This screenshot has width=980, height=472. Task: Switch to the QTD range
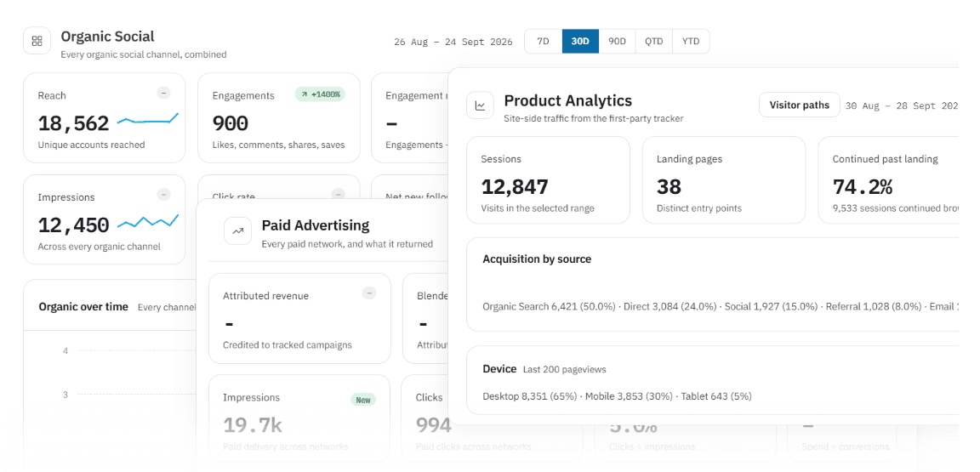[653, 42]
